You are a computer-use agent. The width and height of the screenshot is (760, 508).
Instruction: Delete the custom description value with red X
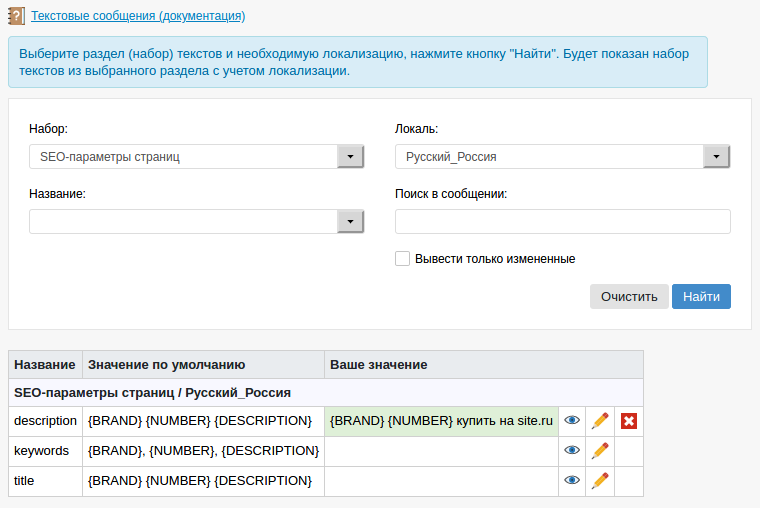(x=629, y=421)
